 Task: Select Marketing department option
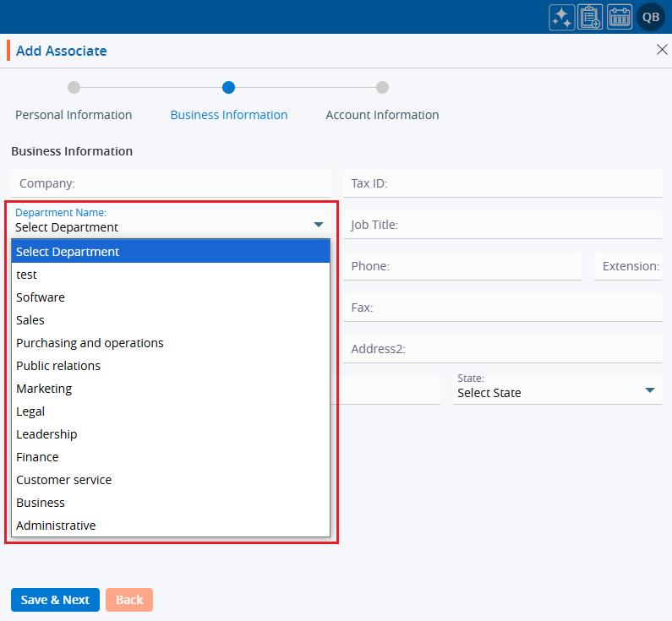point(44,389)
